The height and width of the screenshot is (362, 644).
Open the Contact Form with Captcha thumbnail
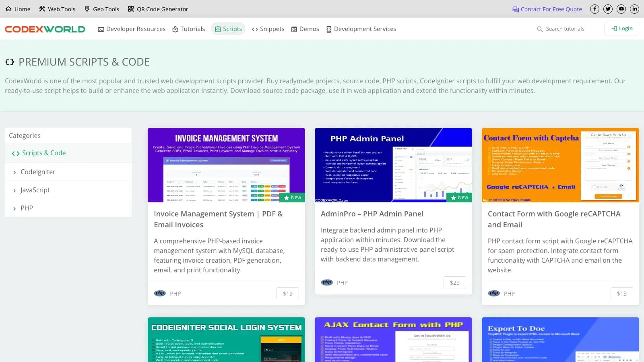(x=560, y=165)
